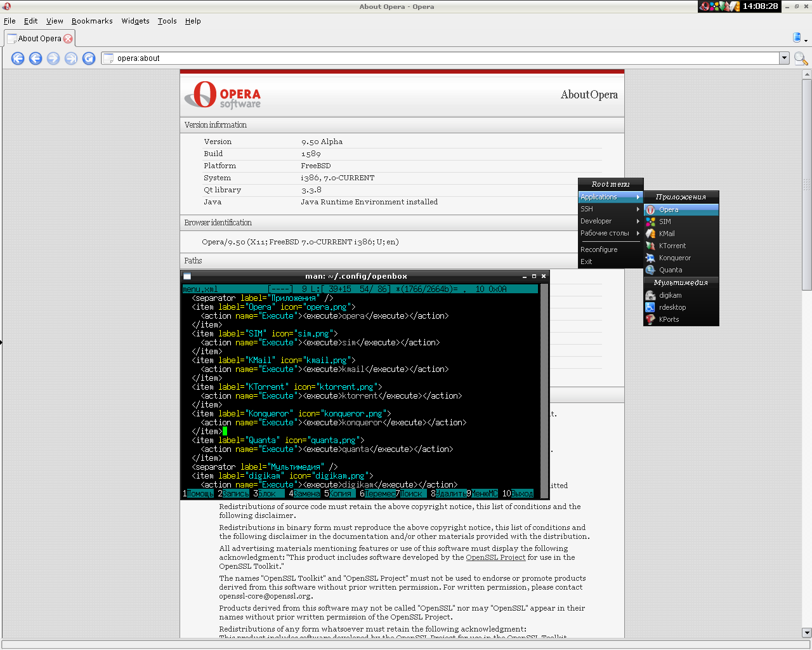Expand the small arrow beside the trash can icon

806,41
